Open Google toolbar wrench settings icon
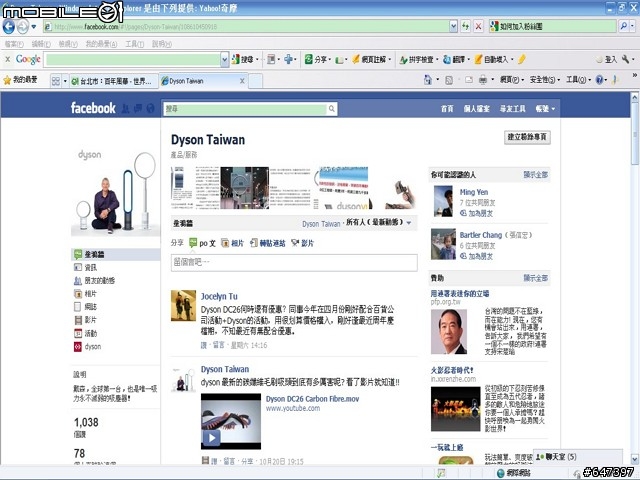Viewport: 640px width, 480px height. 625,60
